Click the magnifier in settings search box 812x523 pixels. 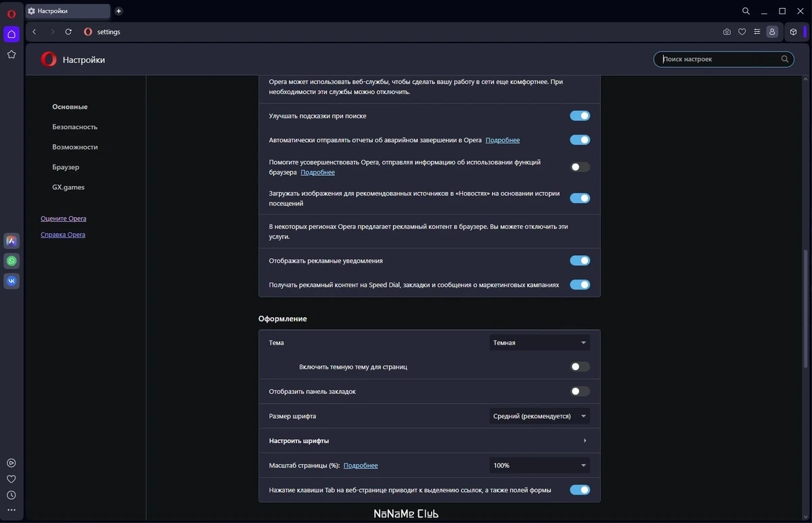point(785,60)
